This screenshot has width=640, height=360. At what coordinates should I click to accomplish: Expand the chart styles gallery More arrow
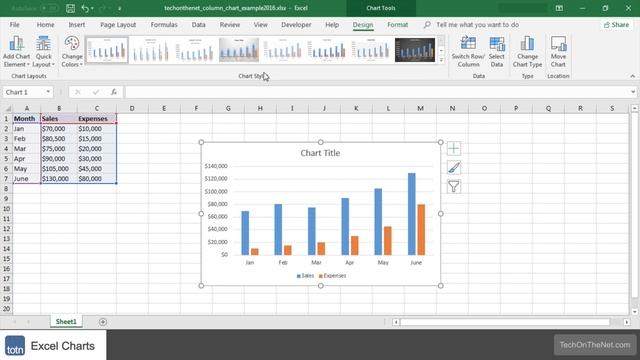pos(441,60)
